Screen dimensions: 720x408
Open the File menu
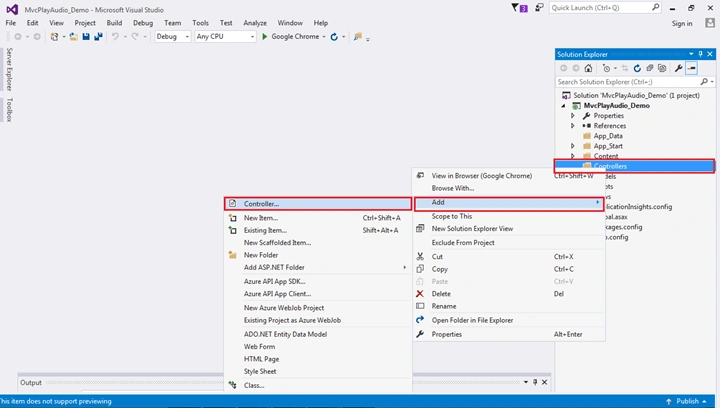(x=11, y=23)
